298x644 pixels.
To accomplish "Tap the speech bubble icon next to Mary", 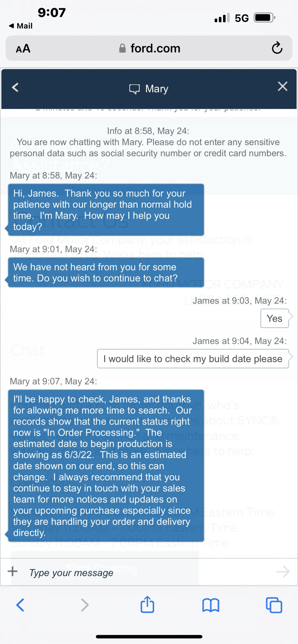I will pos(135,89).
